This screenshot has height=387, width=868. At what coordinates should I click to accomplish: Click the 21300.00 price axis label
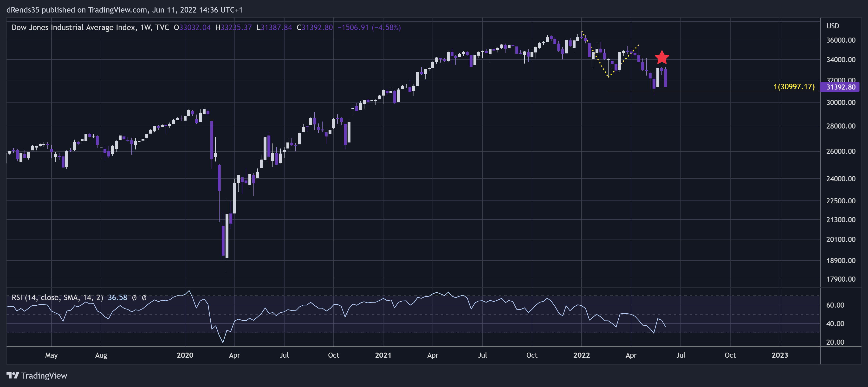(841, 219)
